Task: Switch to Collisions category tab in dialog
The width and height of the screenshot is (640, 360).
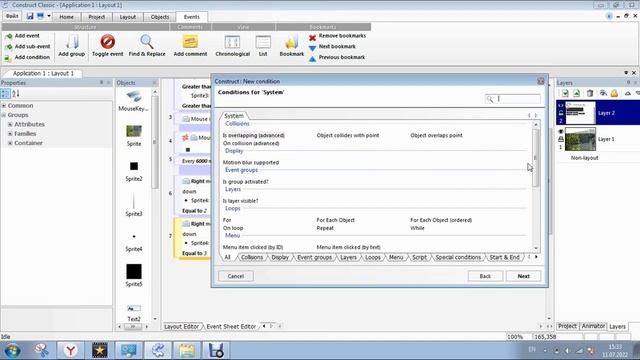Action: 251,258
